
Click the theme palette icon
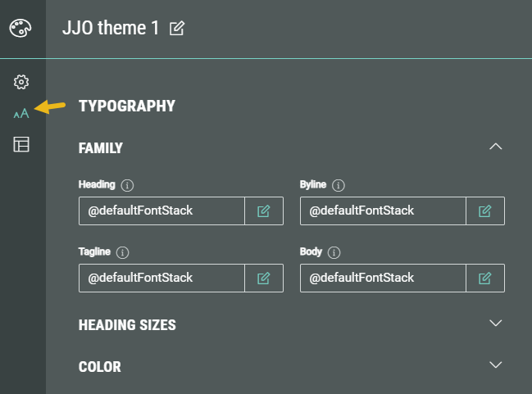click(x=20, y=29)
